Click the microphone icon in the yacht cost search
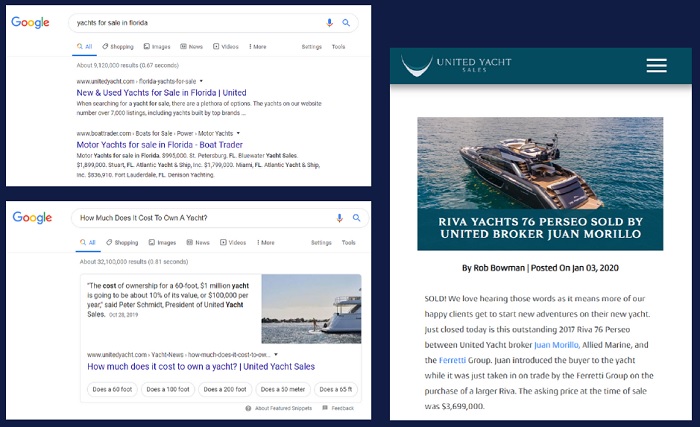Viewport: 700px width, 427px height. click(340, 218)
